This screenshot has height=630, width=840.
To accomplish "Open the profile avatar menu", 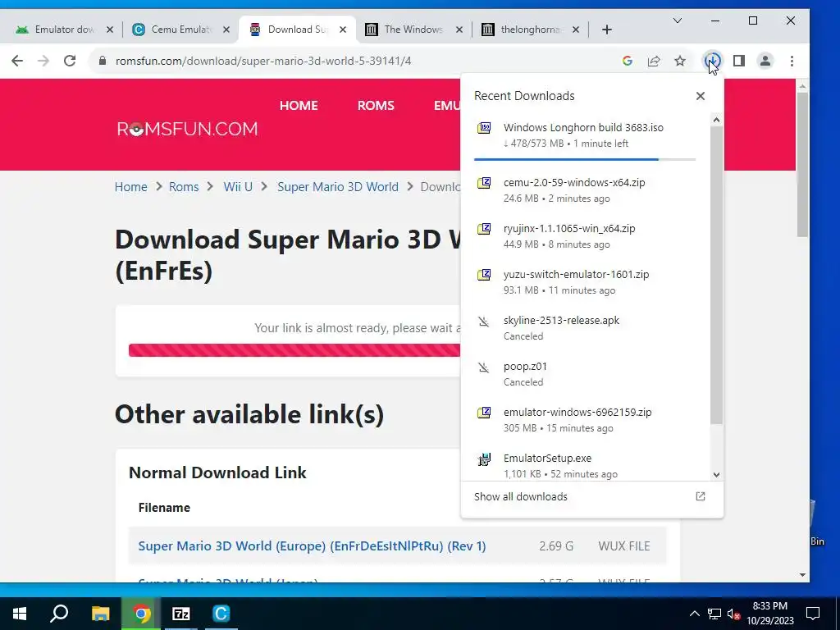I will pyautogui.click(x=765, y=61).
